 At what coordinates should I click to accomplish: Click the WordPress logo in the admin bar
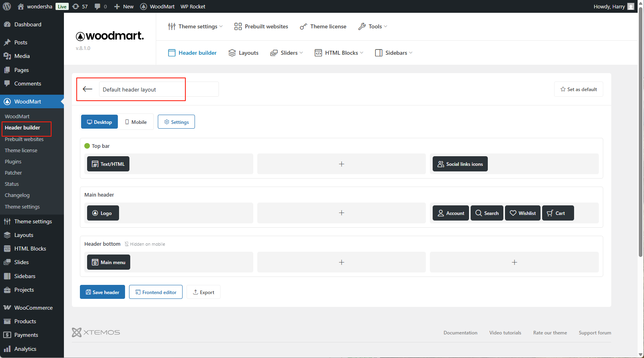[x=7, y=6]
